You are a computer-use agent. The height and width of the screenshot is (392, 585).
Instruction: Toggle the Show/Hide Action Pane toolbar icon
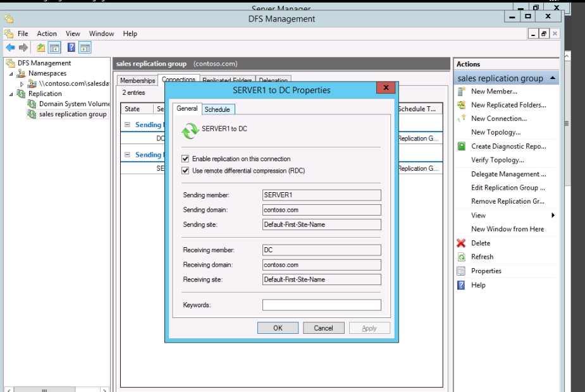pyautogui.click(x=85, y=47)
